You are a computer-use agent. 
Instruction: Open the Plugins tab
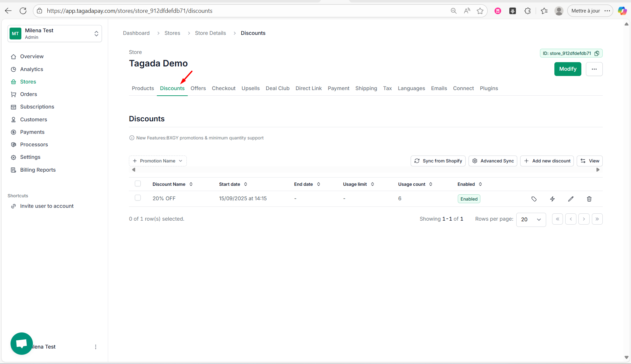[489, 88]
